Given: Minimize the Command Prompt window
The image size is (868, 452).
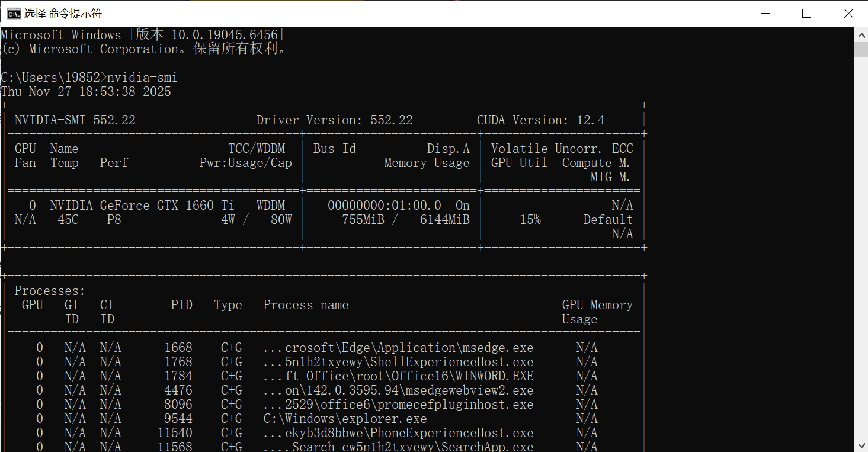Looking at the screenshot, I should [765, 14].
